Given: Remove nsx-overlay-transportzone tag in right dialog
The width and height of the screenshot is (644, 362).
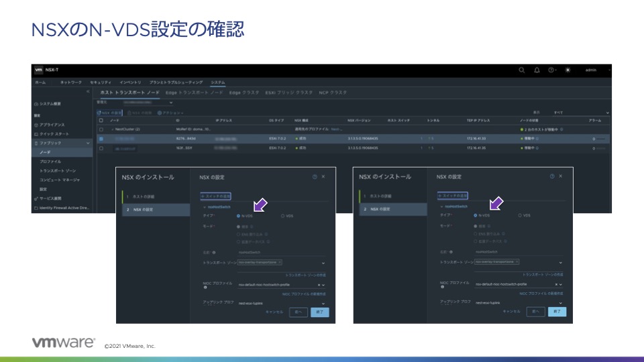Looking at the screenshot, I should coord(517,262).
